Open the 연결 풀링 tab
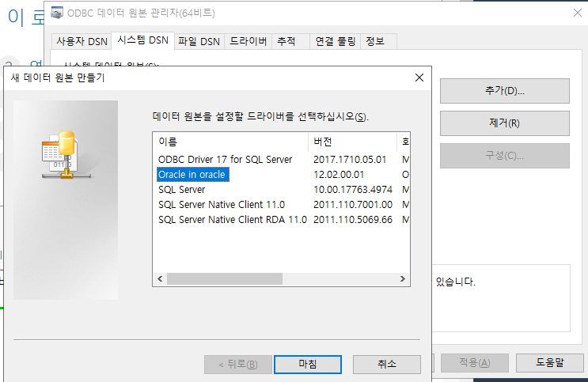The image size is (588, 382). [335, 41]
